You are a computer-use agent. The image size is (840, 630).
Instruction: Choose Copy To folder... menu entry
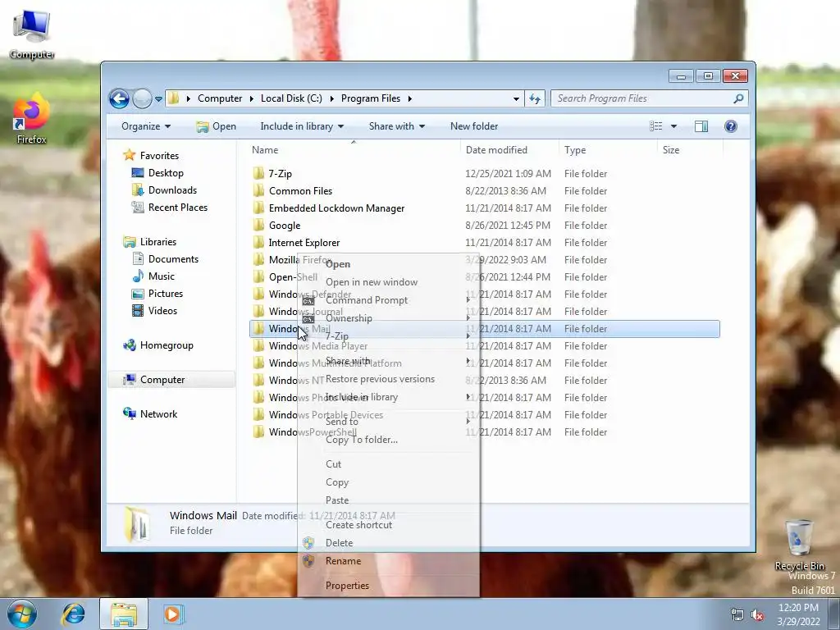[x=362, y=440]
